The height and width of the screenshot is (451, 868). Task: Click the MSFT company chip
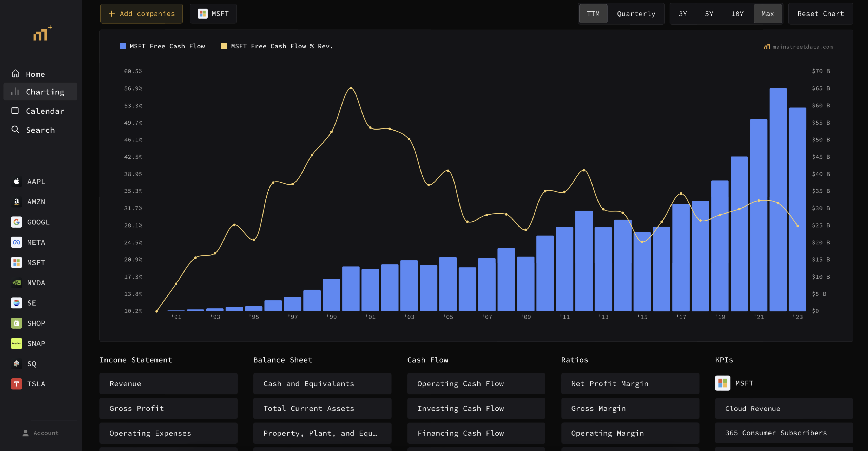(213, 14)
